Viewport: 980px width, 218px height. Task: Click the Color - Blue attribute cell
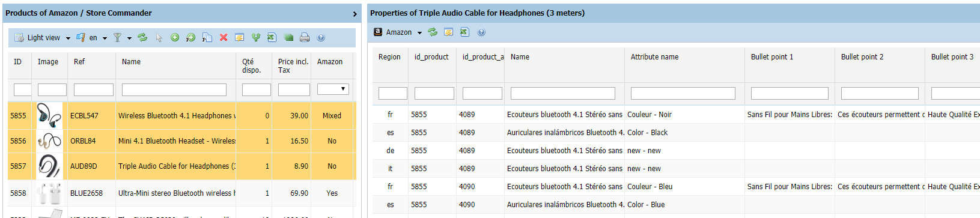pyautogui.click(x=685, y=205)
